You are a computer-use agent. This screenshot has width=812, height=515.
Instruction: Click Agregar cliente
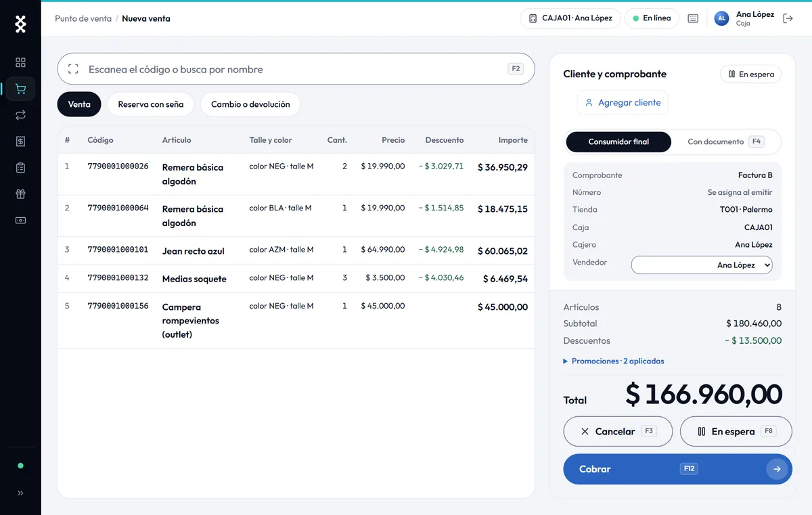[x=623, y=103]
